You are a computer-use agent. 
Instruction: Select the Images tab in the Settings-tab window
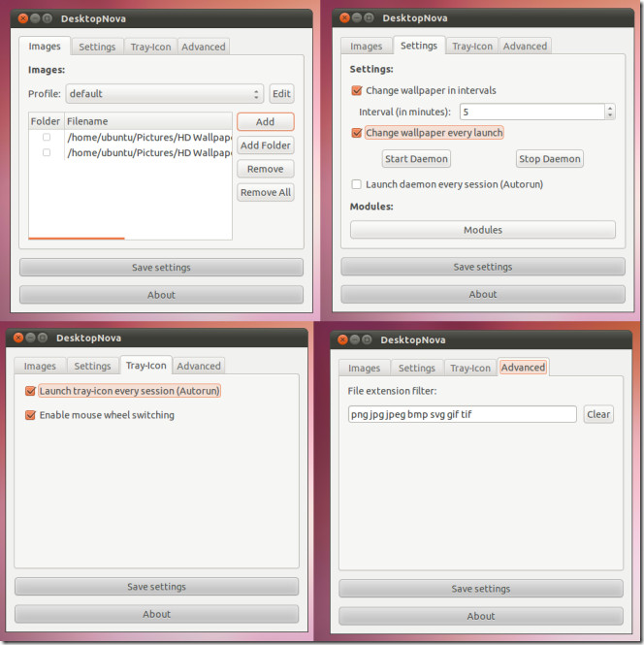(x=366, y=47)
